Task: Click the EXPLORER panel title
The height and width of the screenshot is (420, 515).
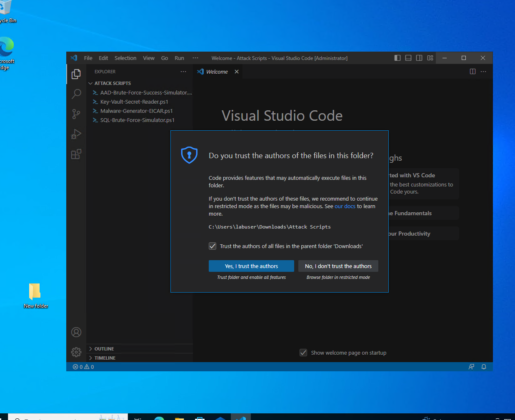Action: (x=105, y=72)
